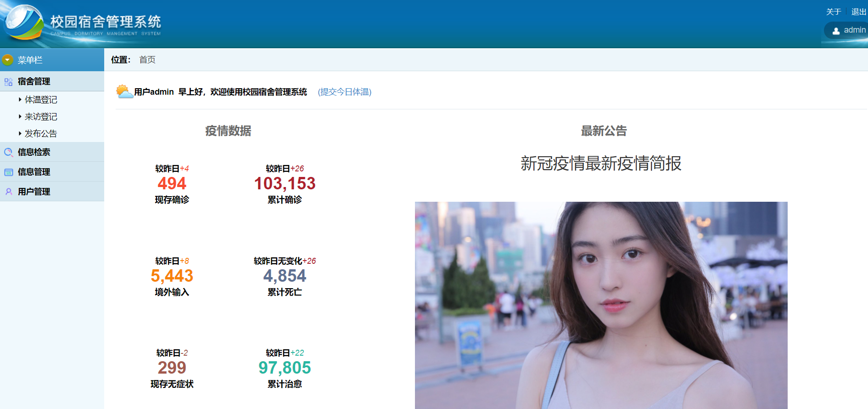This screenshot has width=868, height=409.
Task: Click the yellow 菜单栏 arrow icon
Action: [x=7, y=60]
